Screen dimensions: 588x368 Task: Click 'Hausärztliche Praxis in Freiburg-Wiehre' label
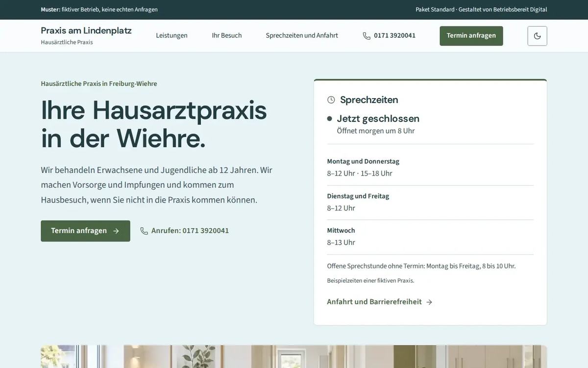pos(99,83)
